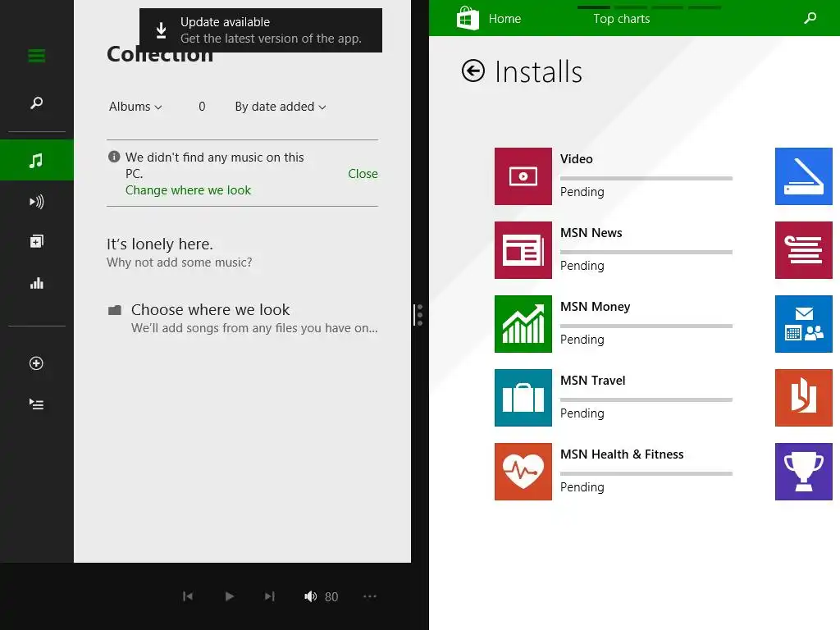840x630 pixels.
Task: Mute with the volume speaker icon
Action: (x=310, y=596)
